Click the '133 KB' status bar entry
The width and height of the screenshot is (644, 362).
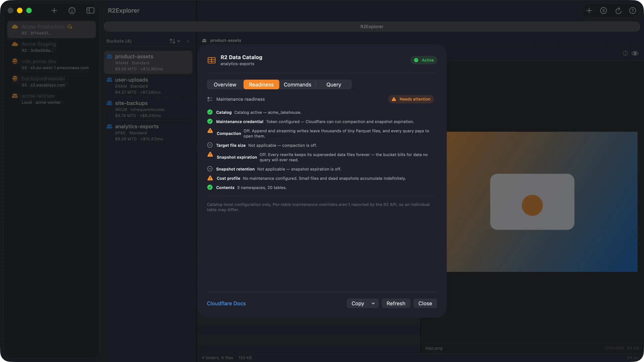245,358
